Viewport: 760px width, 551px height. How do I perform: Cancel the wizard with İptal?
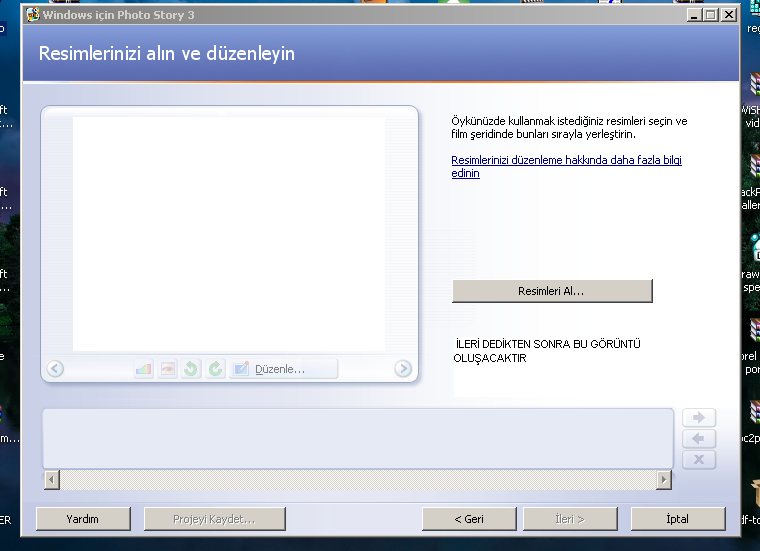point(678,519)
